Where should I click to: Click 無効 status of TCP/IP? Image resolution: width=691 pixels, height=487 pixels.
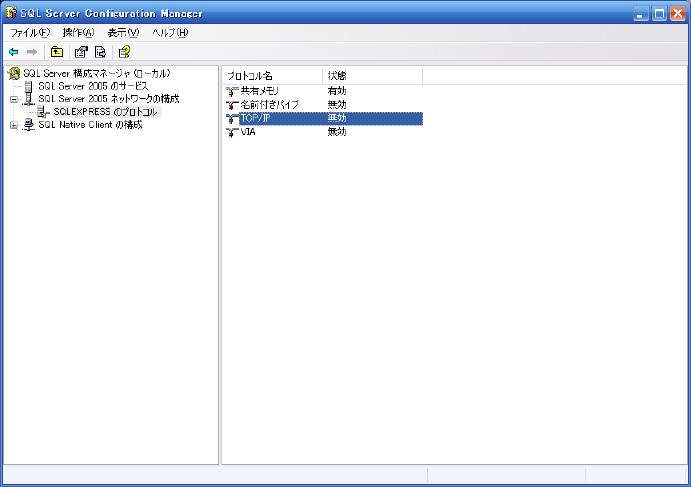[x=337, y=118]
